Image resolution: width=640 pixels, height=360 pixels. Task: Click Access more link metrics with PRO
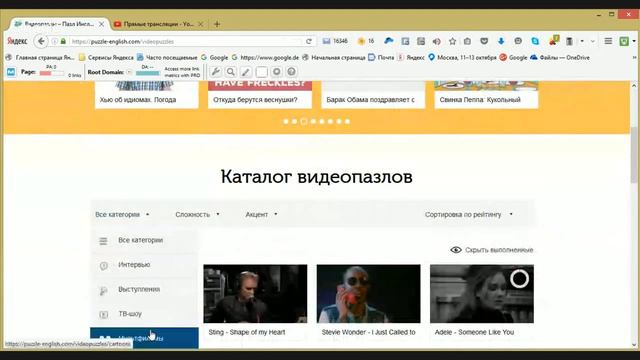[x=182, y=72]
